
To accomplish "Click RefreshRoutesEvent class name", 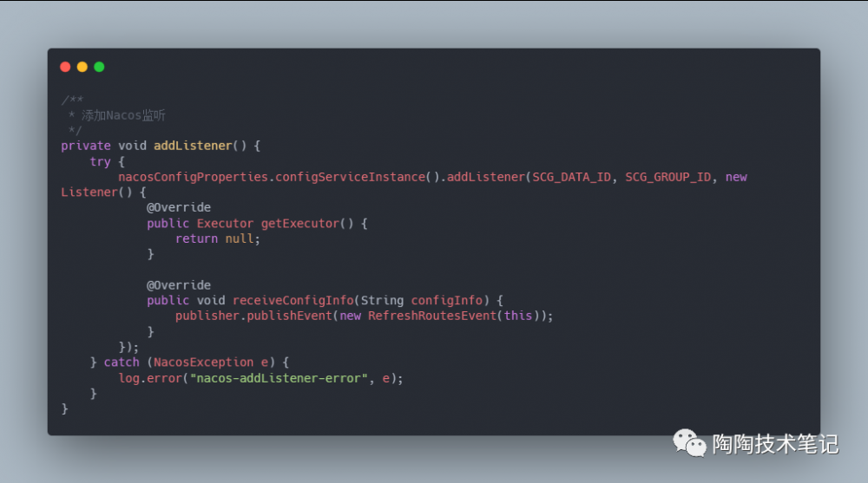I will click(432, 316).
